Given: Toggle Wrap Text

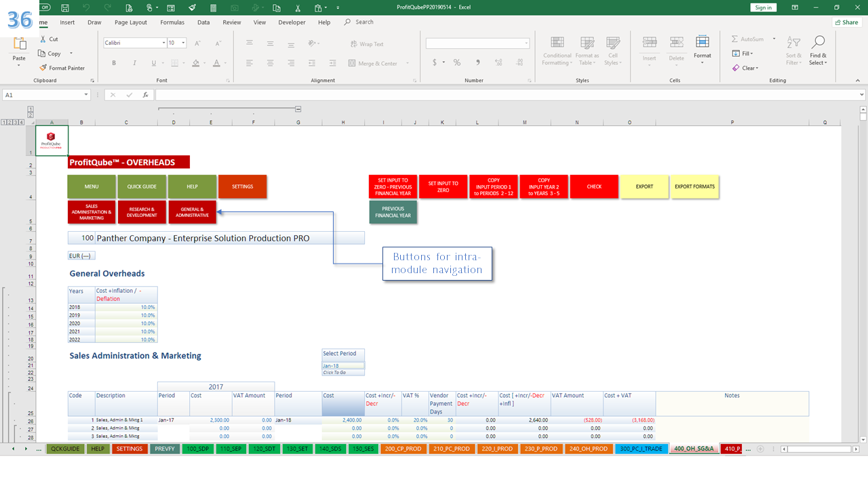Looking at the screenshot, I should (x=366, y=44).
